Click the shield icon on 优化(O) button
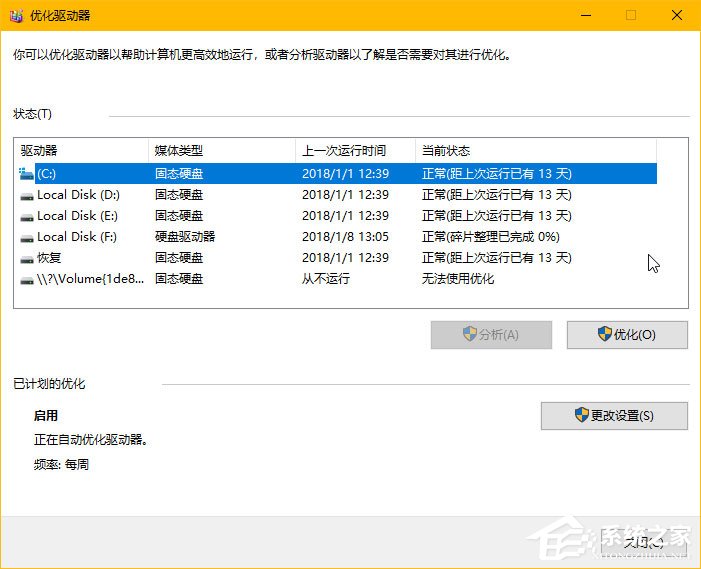Viewport: 701px width, 569px height. 604,334
